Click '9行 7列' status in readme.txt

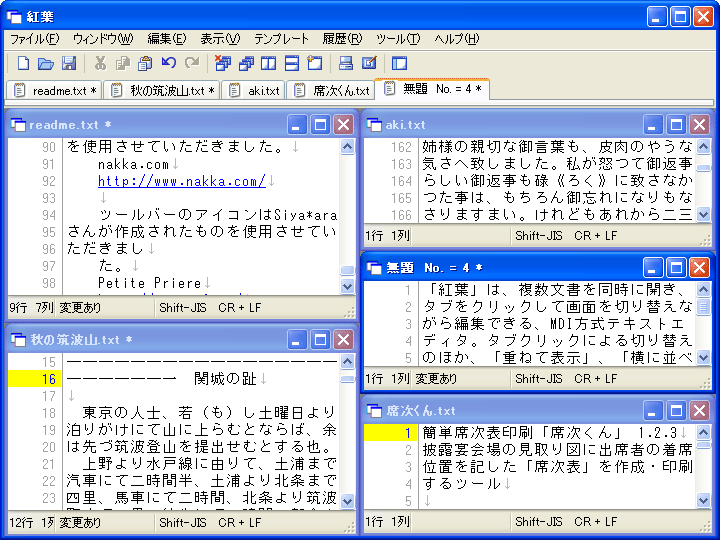(x=31, y=307)
